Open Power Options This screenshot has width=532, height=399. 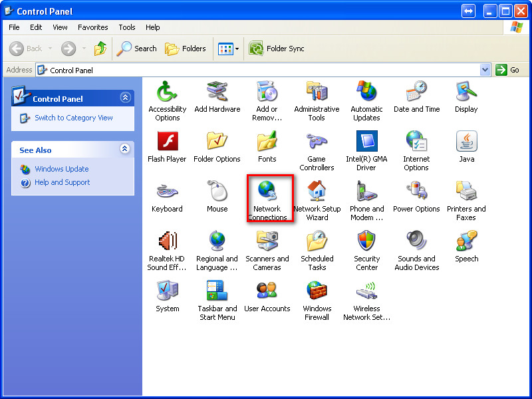pyautogui.click(x=416, y=196)
